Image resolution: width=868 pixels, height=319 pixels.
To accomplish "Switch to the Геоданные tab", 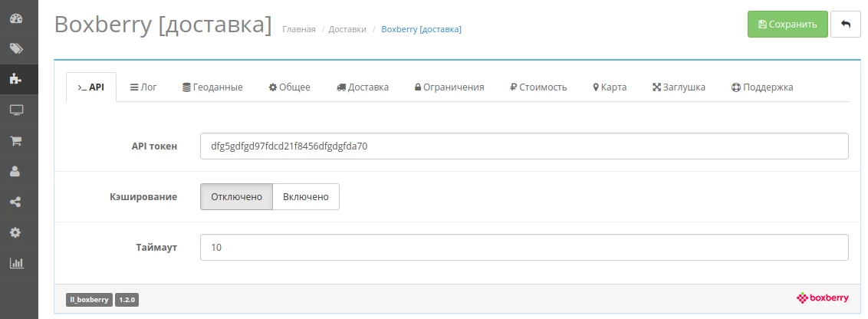I will (x=212, y=87).
